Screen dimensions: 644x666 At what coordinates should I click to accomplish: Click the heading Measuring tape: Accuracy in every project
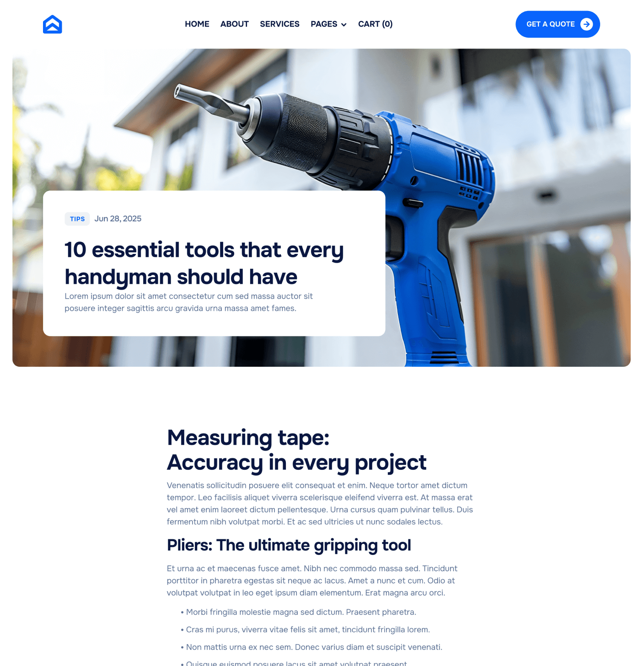tap(296, 450)
